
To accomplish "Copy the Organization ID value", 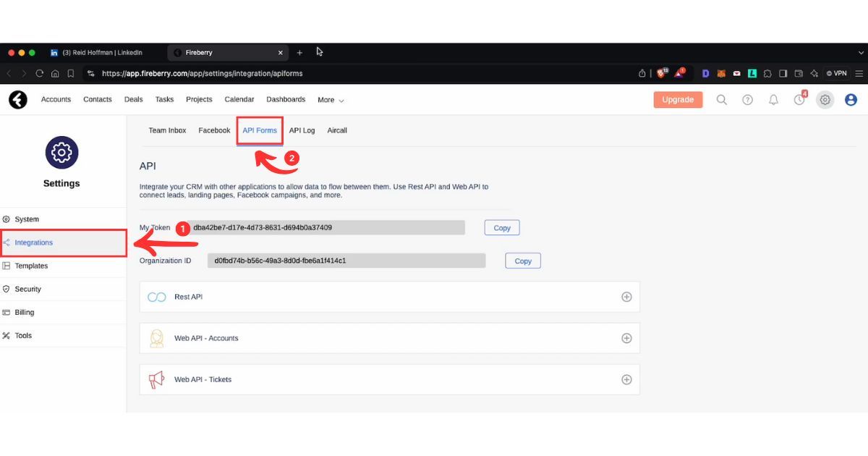I will [x=523, y=261].
